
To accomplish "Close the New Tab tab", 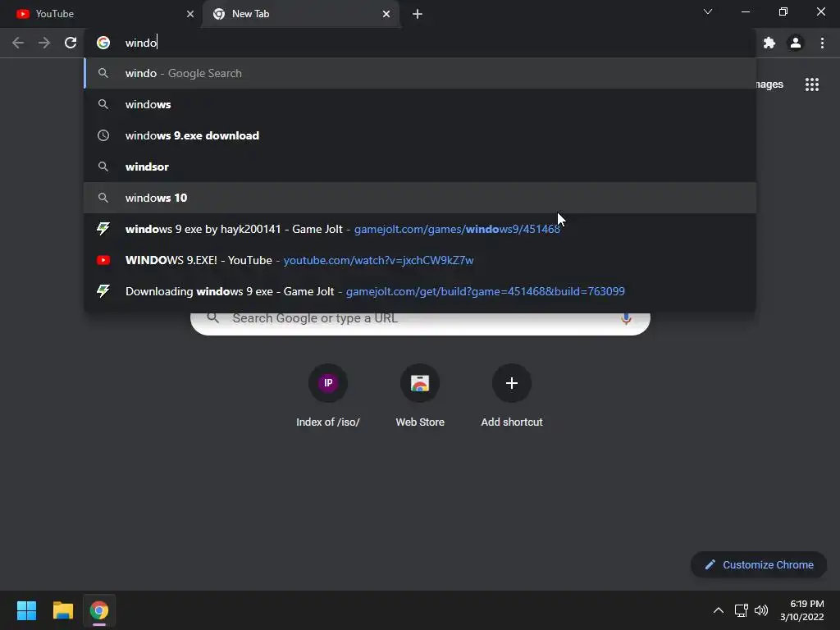I will point(386,14).
